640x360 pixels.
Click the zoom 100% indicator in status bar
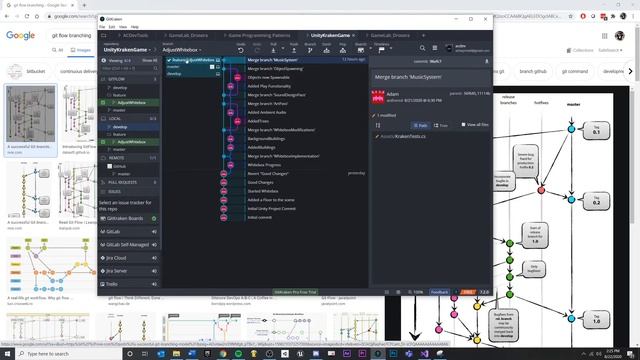click(416, 292)
